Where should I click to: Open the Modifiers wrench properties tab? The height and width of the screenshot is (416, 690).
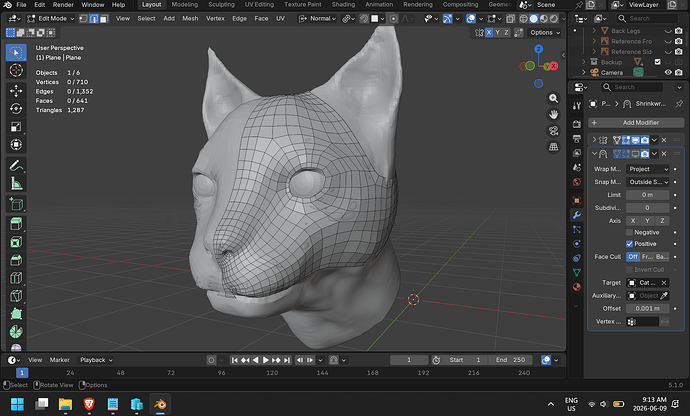coord(576,215)
